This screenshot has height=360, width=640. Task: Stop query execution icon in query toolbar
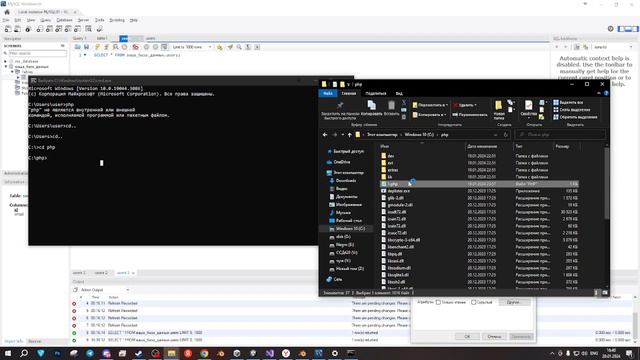tap(124, 47)
